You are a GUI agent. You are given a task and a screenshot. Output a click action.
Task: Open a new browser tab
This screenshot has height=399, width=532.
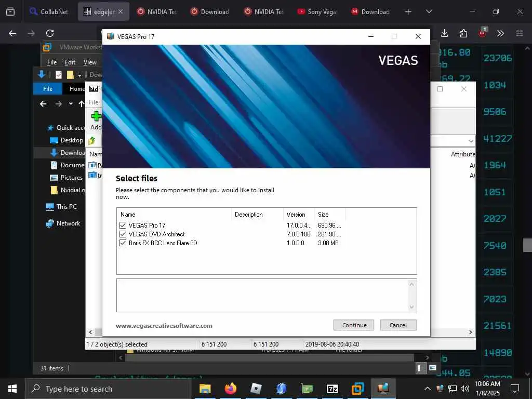pyautogui.click(x=408, y=12)
